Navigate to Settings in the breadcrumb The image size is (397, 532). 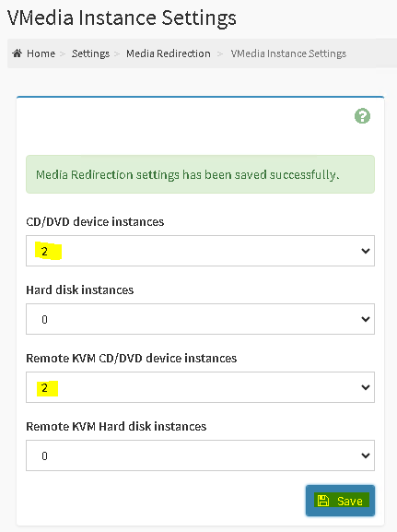tap(90, 53)
